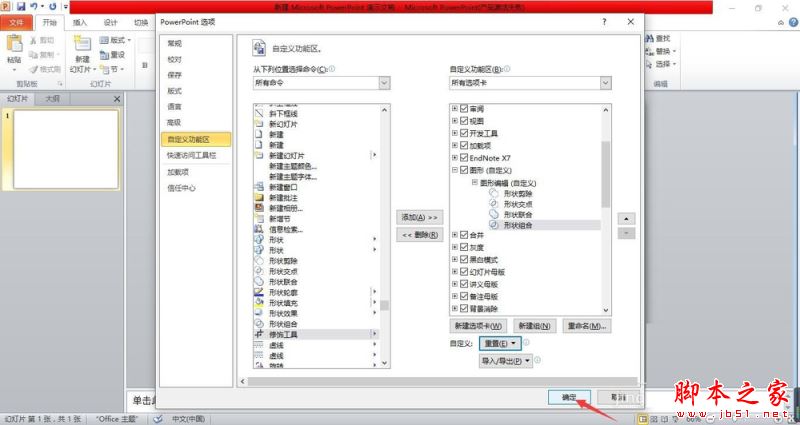
Task: Click the << 删除(R) button
Action: coord(419,235)
